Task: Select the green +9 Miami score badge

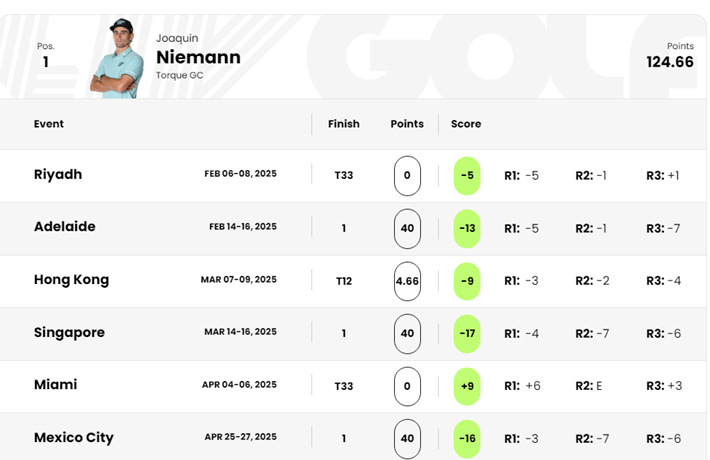Action: pyautogui.click(x=467, y=386)
